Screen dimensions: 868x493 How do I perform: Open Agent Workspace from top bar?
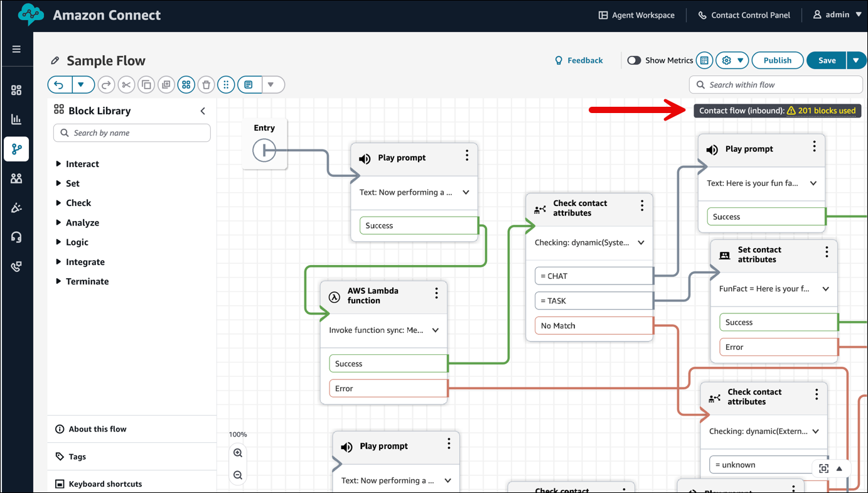click(636, 15)
